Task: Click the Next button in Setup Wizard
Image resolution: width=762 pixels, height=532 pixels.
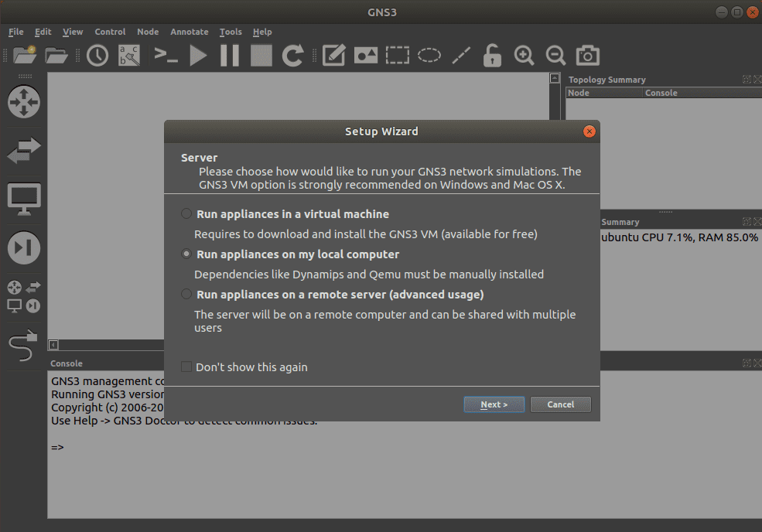Action: [494, 404]
